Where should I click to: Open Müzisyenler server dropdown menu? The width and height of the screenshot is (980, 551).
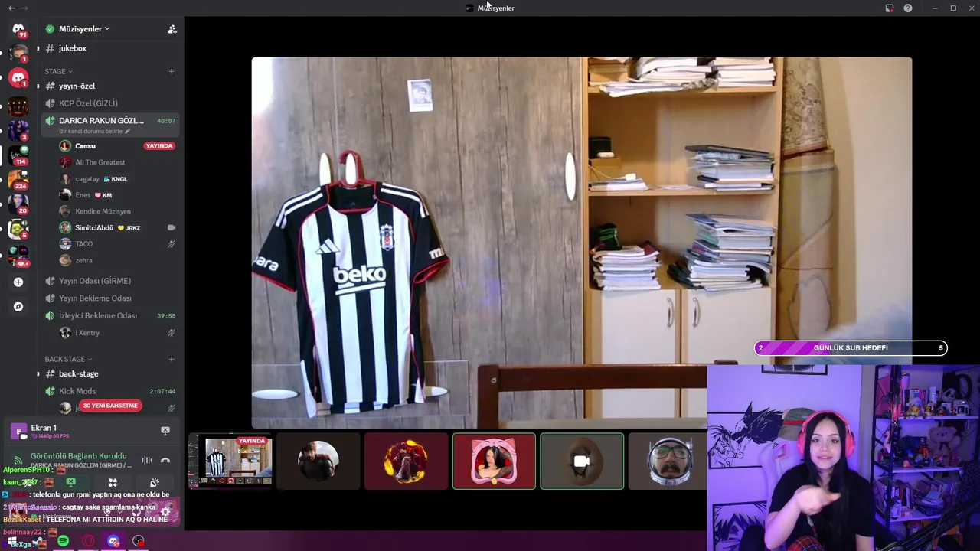[x=84, y=29]
